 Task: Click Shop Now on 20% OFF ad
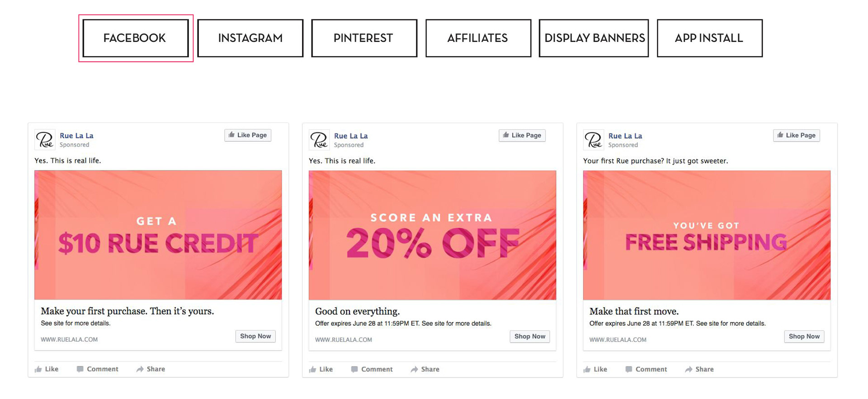tap(529, 337)
